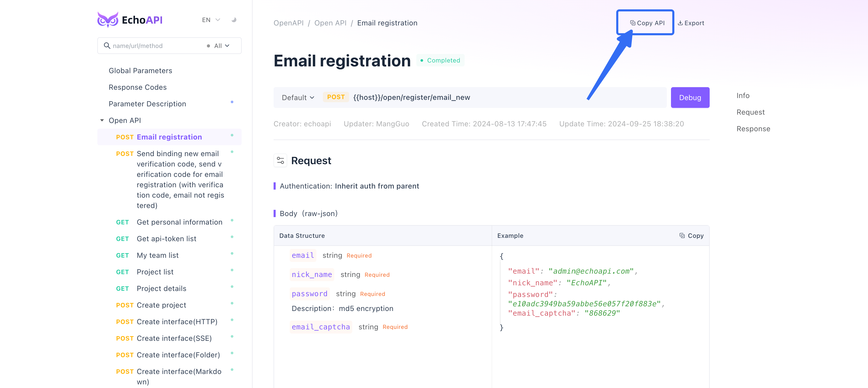The image size is (868, 388).
Task: Click the Data Structure column header
Action: pyautogui.click(x=302, y=235)
